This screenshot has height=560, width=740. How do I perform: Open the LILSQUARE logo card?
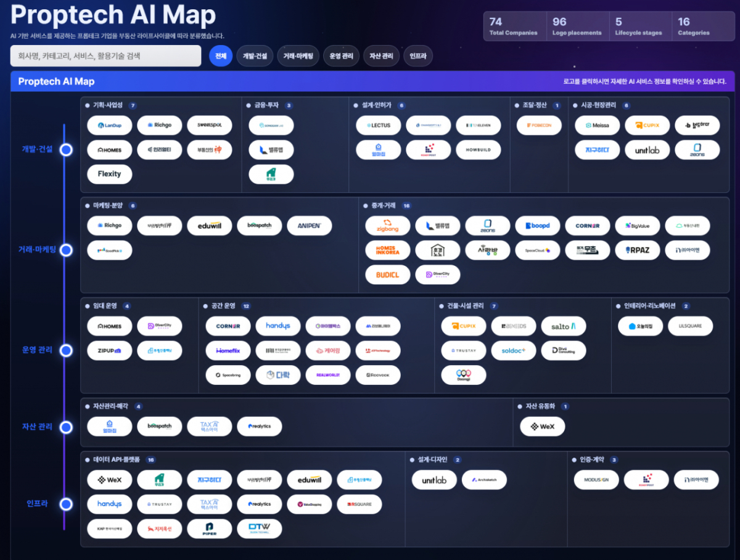coord(691,326)
